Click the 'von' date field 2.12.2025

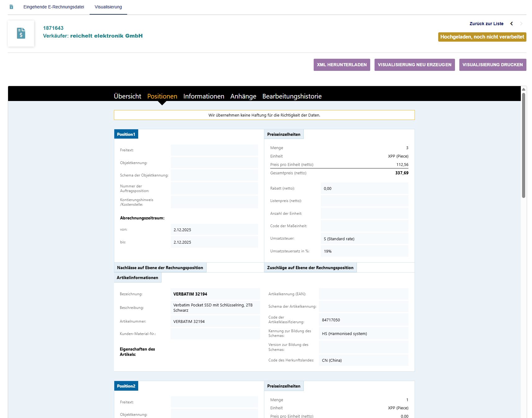(x=214, y=230)
